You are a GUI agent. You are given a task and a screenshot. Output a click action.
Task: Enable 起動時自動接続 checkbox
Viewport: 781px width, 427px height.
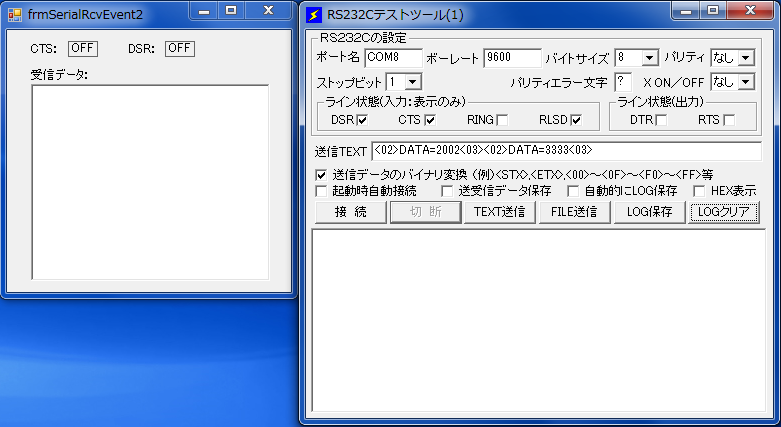(x=321, y=191)
